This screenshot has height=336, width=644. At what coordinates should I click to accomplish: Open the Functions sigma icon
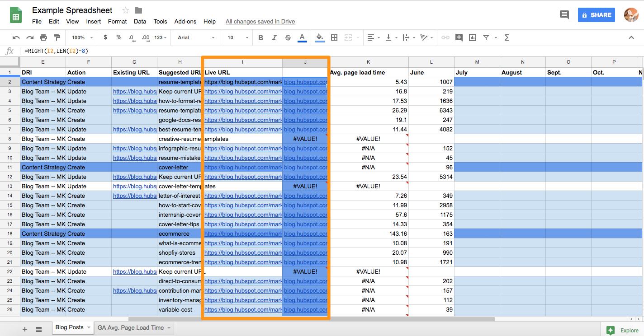coord(507,37)
